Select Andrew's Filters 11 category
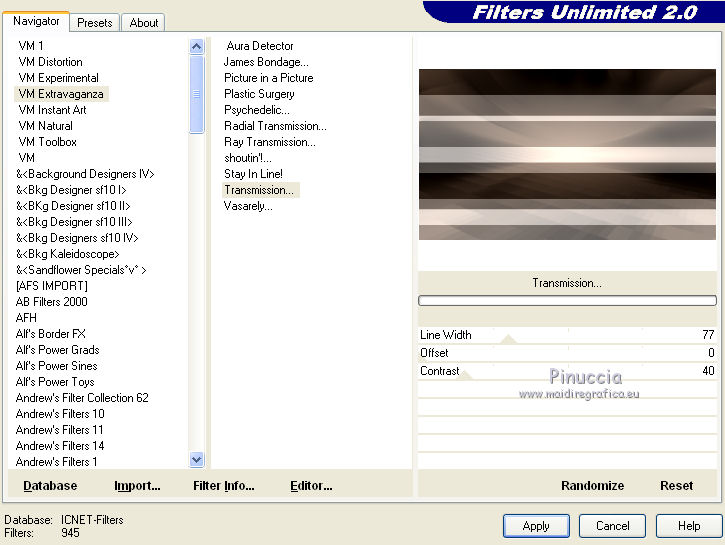The width and height of the screenshot is (725, 545). (59, 430)
